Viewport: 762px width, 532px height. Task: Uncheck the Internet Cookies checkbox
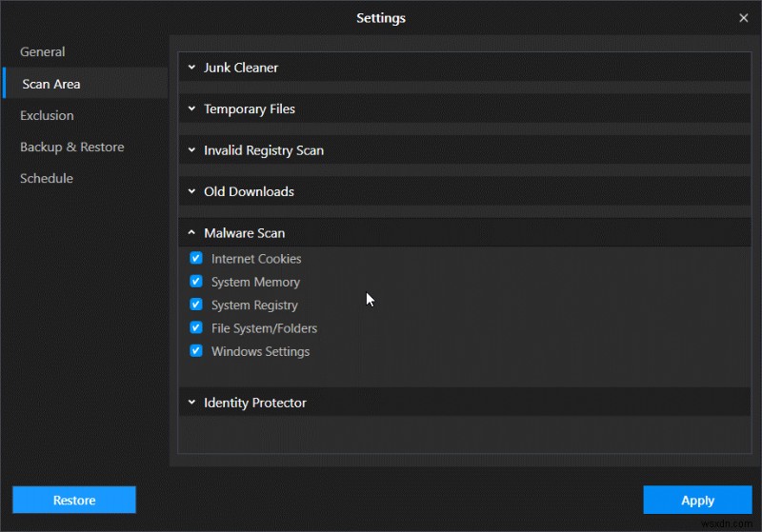[196, 258]
